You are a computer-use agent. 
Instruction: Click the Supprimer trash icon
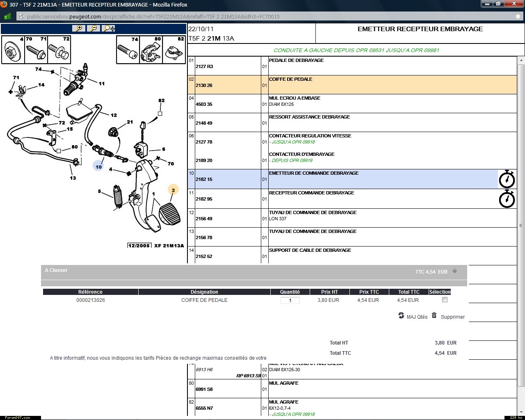coord(434,315)
